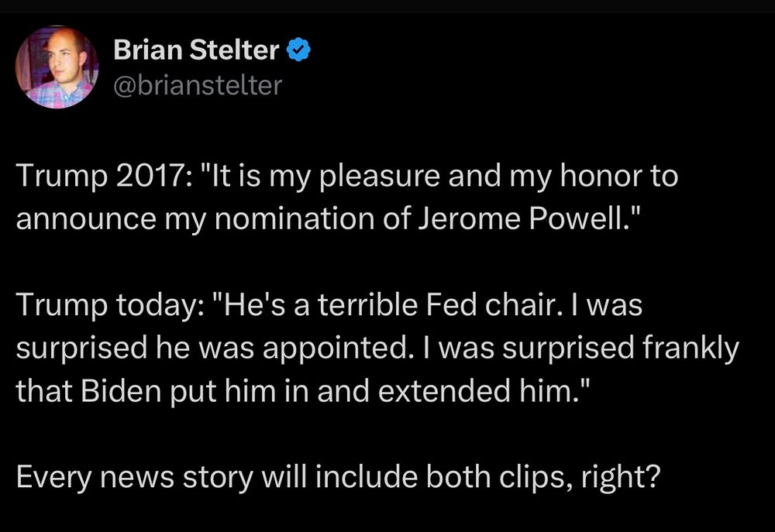This screenshot has width=775, height=532.
Task: Click the blue verified checkmark badge
Action: pyautogui.click(x=298, y=50)
